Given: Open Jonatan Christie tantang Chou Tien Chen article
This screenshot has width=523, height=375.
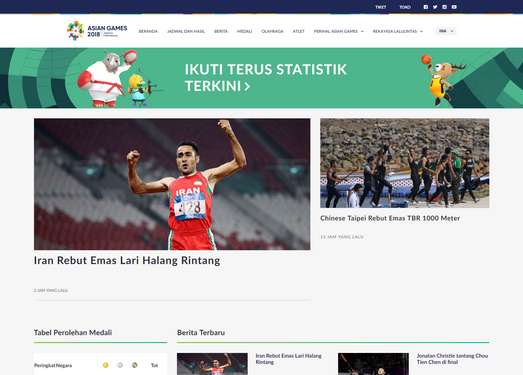Looking at the screenshot, I should pyautogui.click(x=452, y=359).
